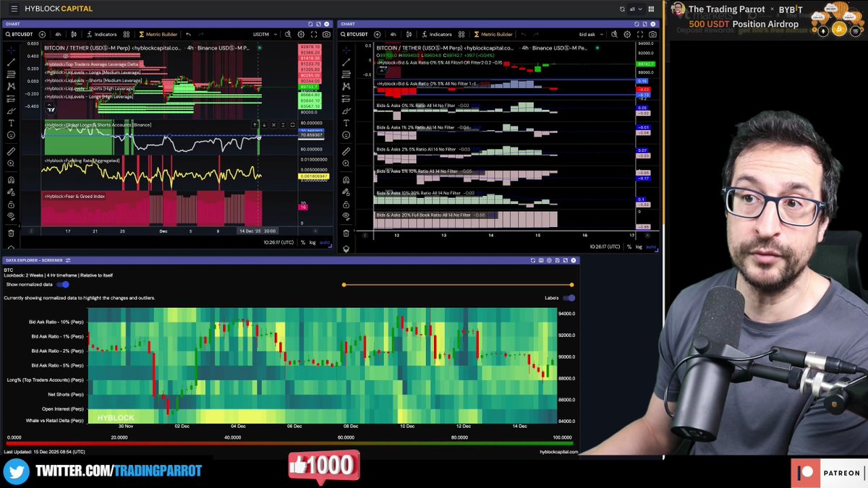The height and width of the screenshot is (488, 868).
Task: Toggle log scale on left chart
Action: point(312,243)
